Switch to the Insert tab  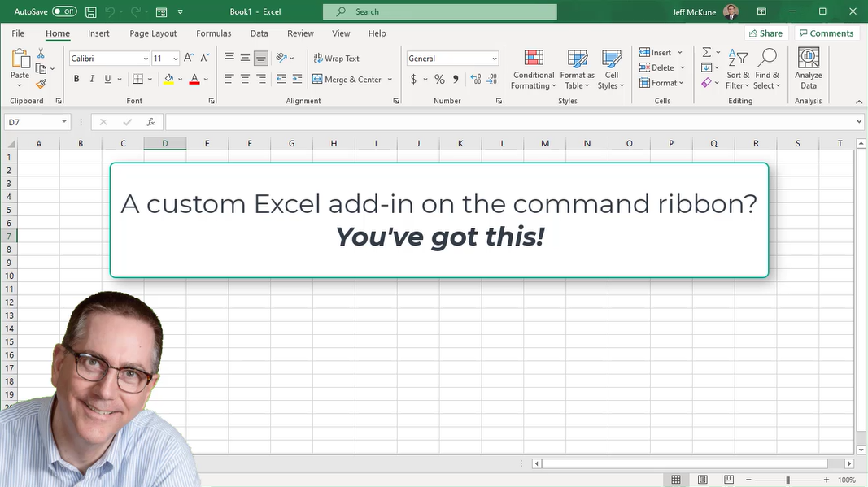tap(98, 33)
